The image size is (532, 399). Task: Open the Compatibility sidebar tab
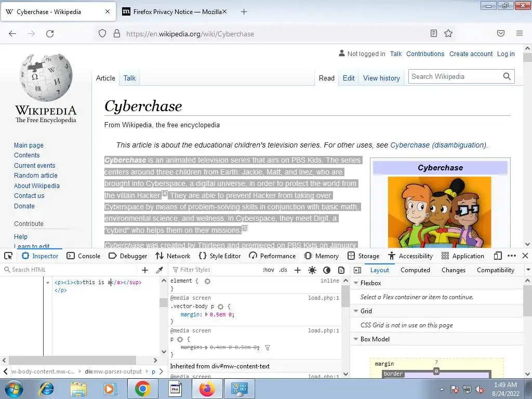coord(495,270)
